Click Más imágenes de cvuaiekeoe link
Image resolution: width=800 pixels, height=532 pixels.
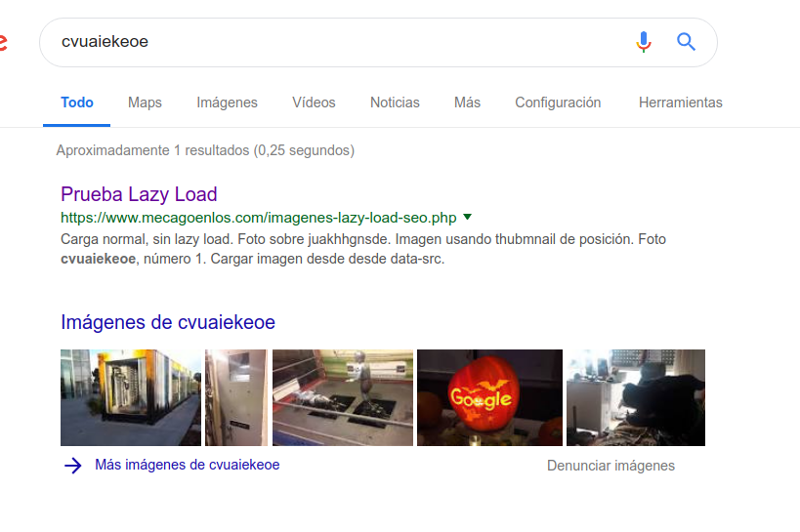point(188,465)
